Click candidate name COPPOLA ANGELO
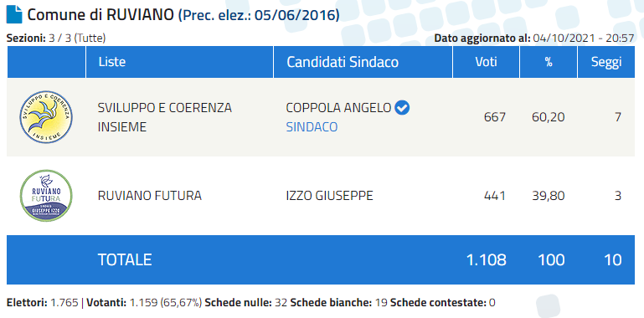The image size is (644, 318). tap(338, 108)
